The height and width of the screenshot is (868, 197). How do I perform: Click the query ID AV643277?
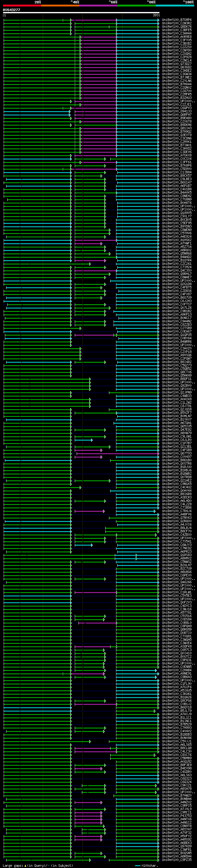11,10
